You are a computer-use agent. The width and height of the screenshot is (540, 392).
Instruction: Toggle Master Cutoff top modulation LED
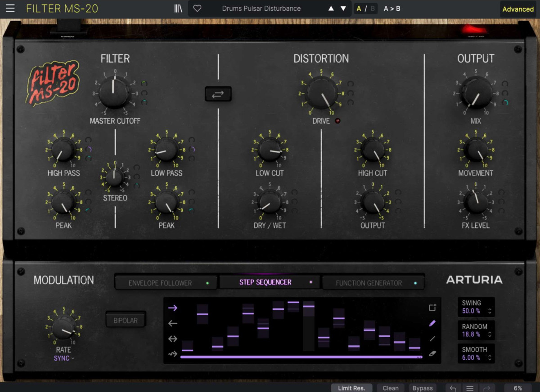pyautogui.click(x=144, y=84)
